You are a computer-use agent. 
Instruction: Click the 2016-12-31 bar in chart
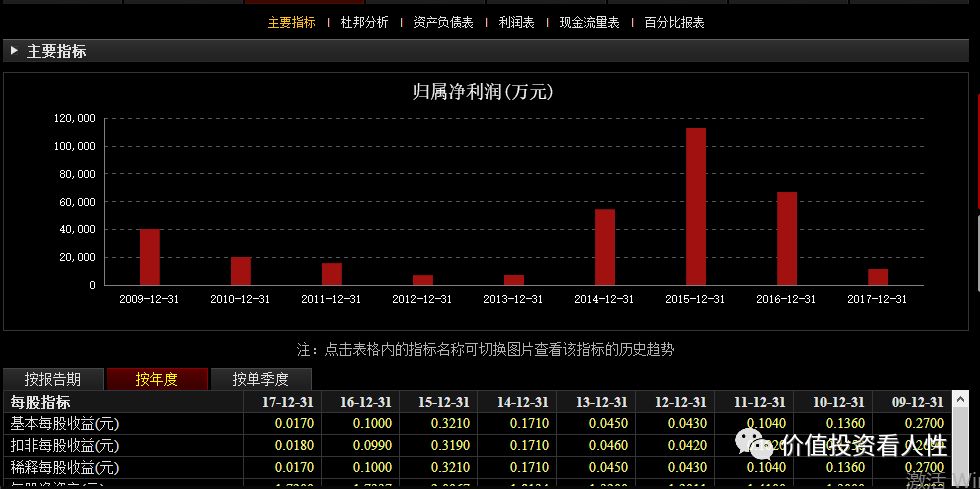coord(787,238)
